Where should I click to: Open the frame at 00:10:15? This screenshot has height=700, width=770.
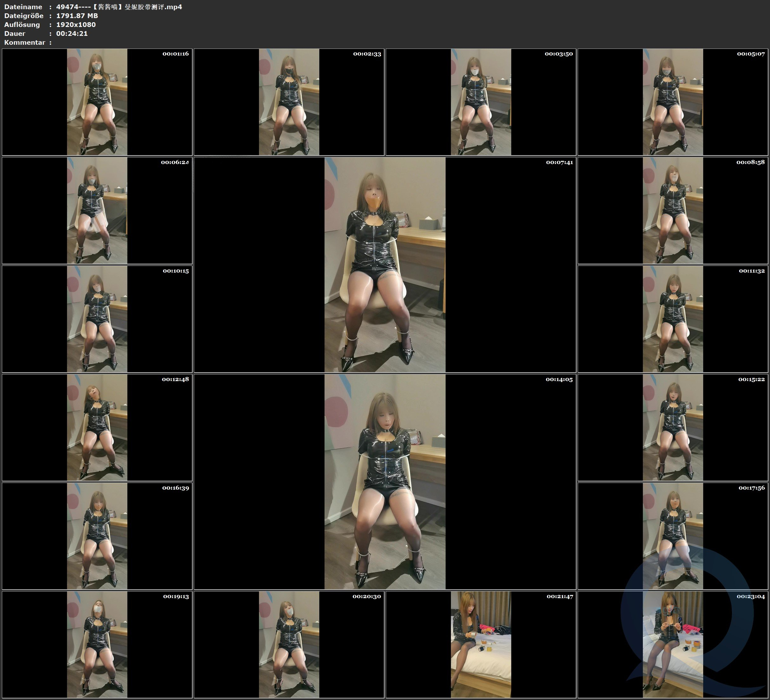click(97, 319)
